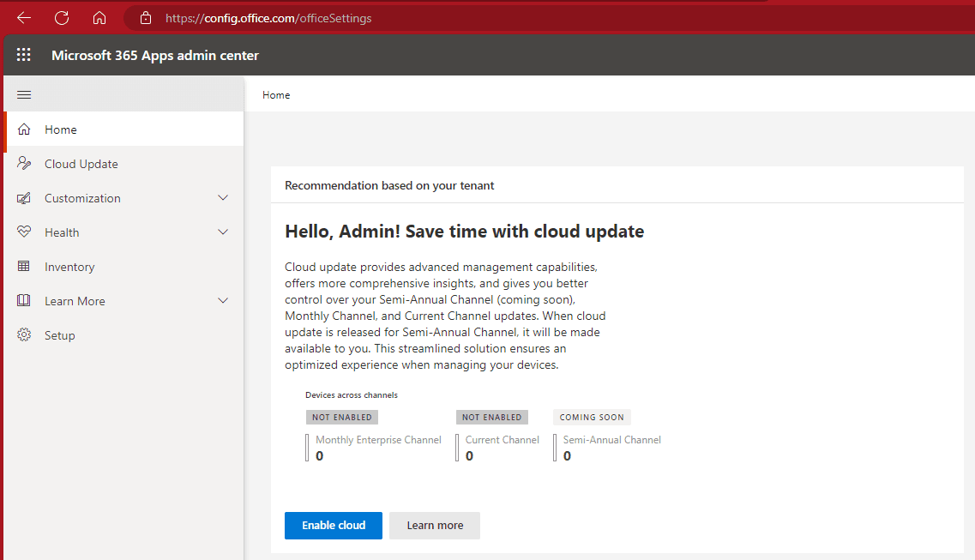Click the Home breadcrumb
The height and width of the screenshot is (560, 975).
tap(276, 95)
